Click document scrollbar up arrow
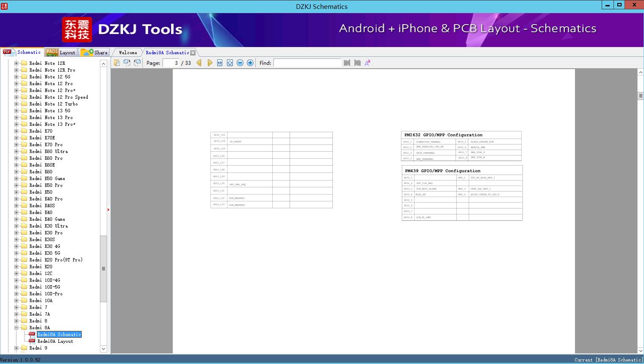 [x=641, y=72]
